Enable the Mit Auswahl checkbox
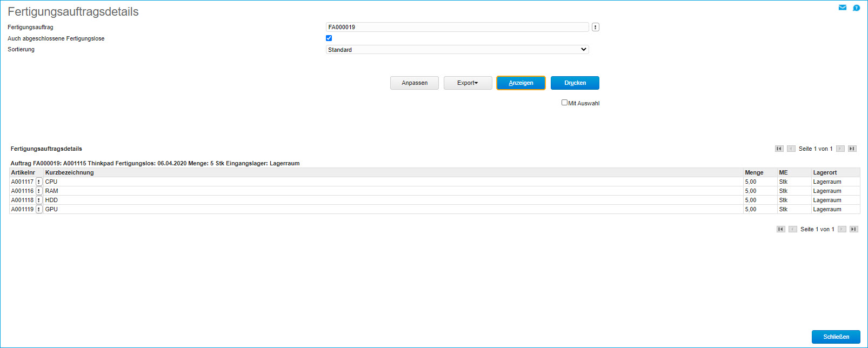 564,103
